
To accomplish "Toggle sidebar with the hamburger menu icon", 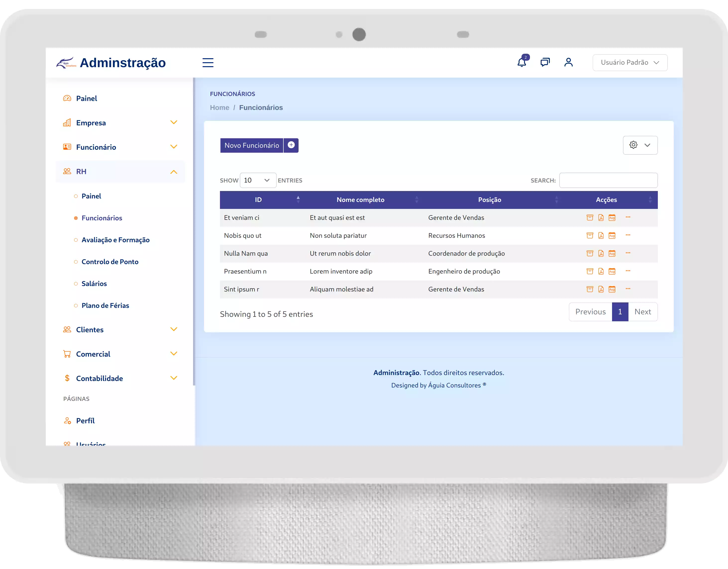I will pos(208,63).
